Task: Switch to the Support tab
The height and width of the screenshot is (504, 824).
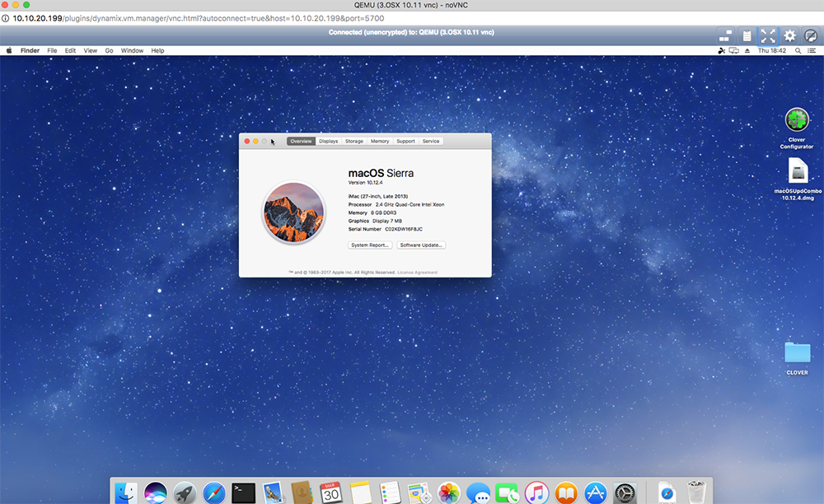Action: [405, 141]
